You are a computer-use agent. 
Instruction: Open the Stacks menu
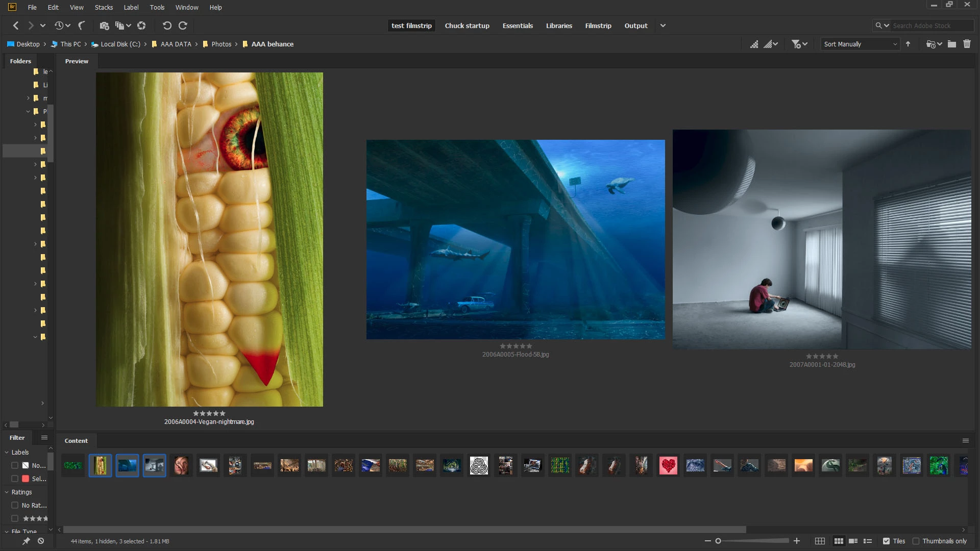[x=104, y=7]
